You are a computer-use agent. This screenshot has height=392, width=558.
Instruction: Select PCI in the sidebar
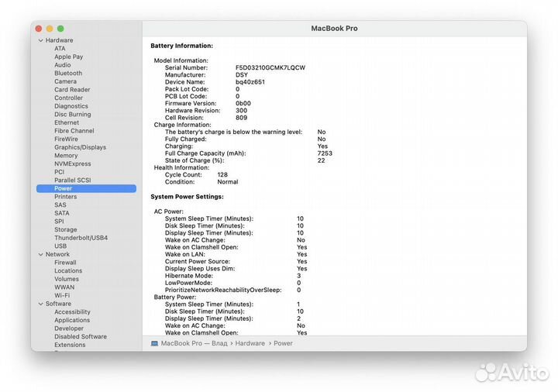[60, 172]
